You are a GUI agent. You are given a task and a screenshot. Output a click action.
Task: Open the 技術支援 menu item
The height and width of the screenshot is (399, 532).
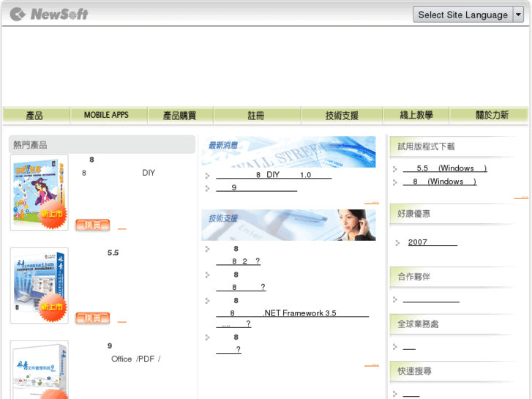tap(342, 116)
